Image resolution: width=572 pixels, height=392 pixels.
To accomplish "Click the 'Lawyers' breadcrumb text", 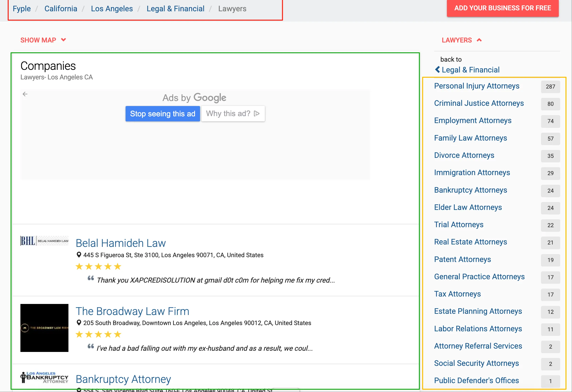I will [232, 9].
